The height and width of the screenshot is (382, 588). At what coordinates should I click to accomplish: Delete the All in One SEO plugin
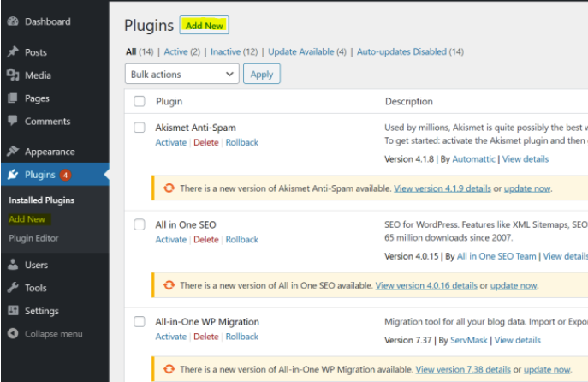[x=206, y=240]
